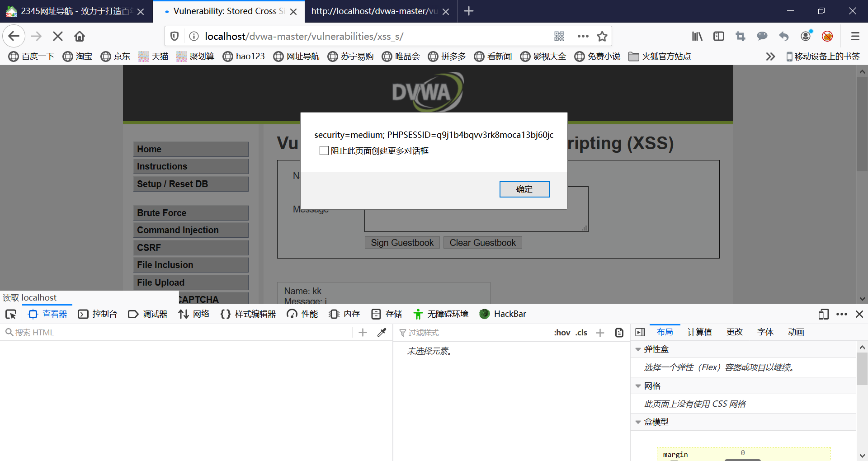
Task: Open the Brute Force menu link
Action: coord(191,213)
